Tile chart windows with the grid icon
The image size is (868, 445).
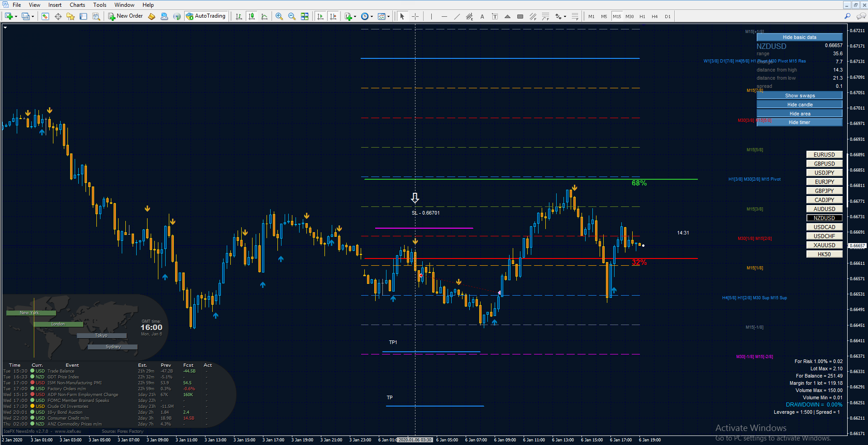coord(305,16)
